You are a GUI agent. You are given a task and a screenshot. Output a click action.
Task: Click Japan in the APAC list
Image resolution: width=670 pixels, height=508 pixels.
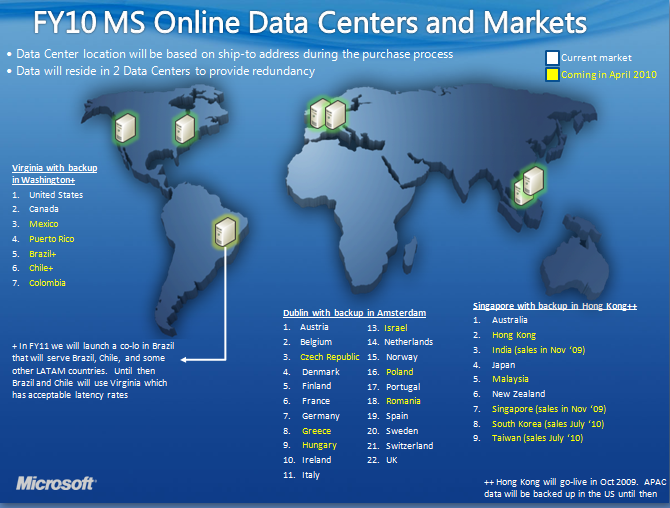[503, 365]
